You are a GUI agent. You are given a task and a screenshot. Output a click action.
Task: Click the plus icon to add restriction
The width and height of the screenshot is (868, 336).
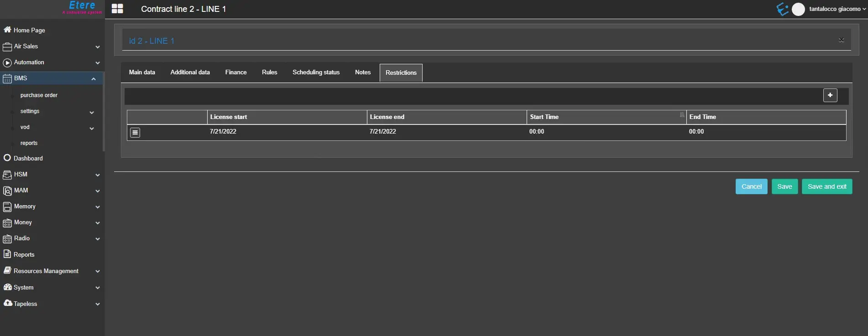(830, 95)
